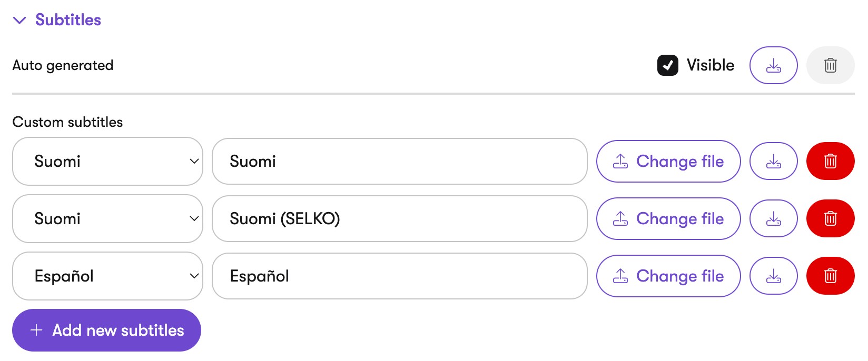Uncheck the Visible checkbox

667,65
